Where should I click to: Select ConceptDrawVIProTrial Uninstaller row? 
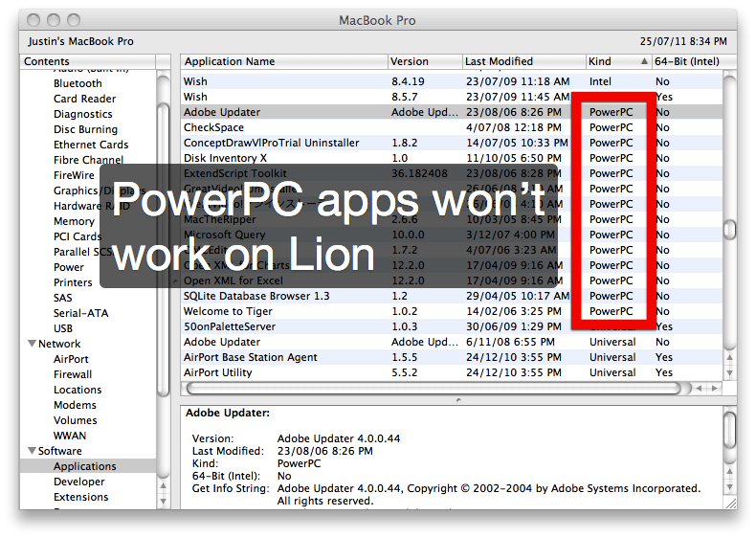452,143
